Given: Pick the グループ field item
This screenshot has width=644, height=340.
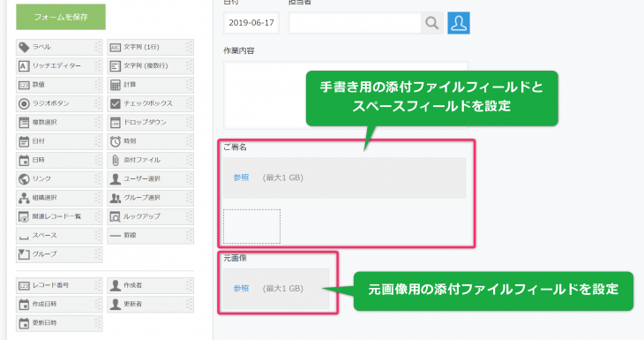Looking at the screenshot, I should point(59,254).
